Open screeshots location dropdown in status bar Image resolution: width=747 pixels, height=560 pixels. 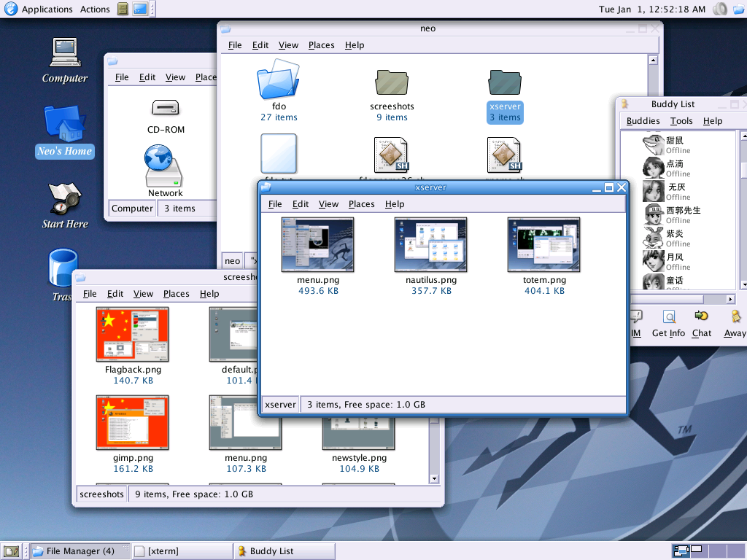coord(101,494)
